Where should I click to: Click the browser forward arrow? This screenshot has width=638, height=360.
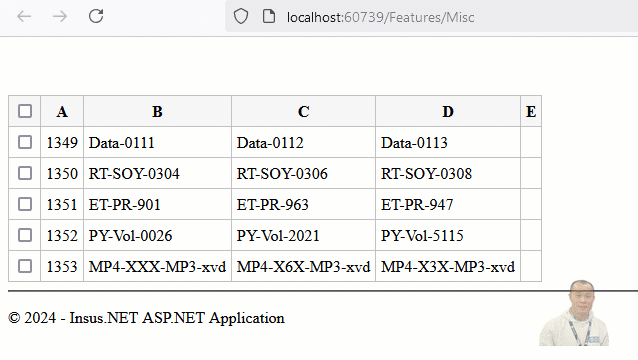(60, 16)
